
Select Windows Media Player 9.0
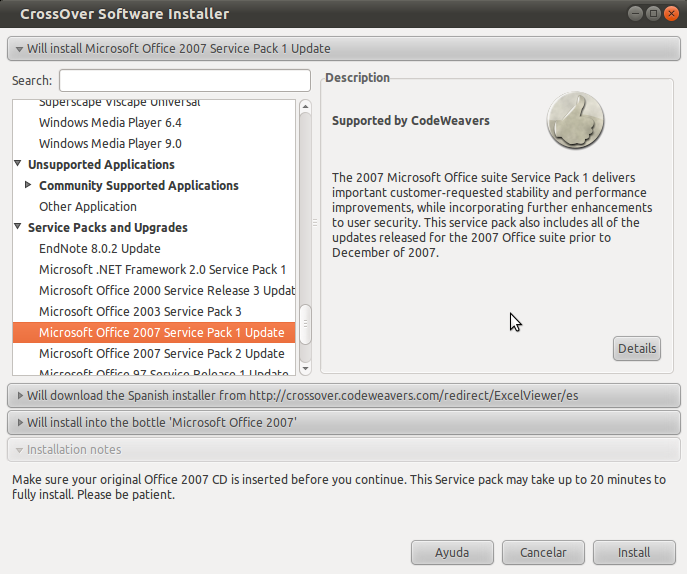coord(110,144)
